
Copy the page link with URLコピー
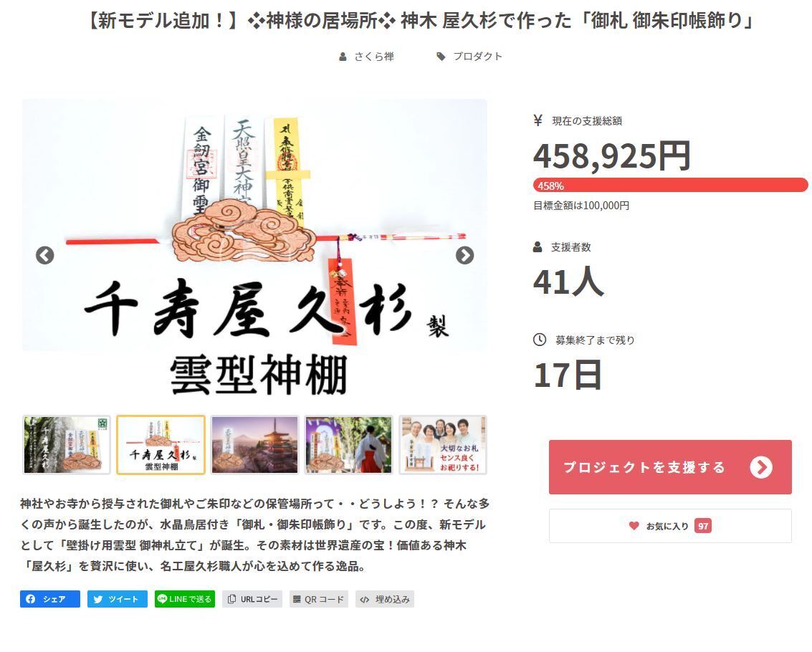coord(252,599)
